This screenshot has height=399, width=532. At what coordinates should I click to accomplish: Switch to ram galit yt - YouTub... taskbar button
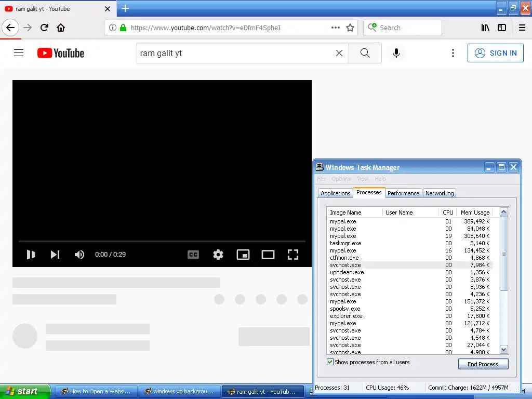[x=262, y=392]
